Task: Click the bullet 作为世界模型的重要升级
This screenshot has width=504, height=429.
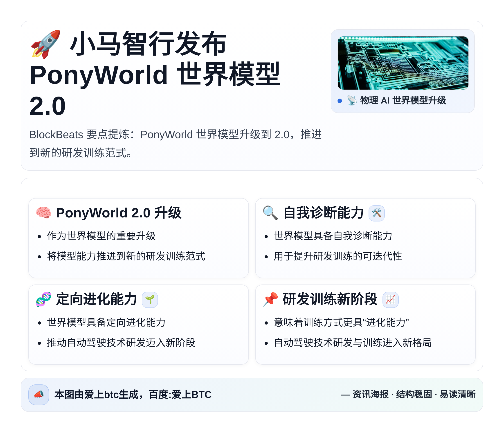Action: click(x=101, y=236)
